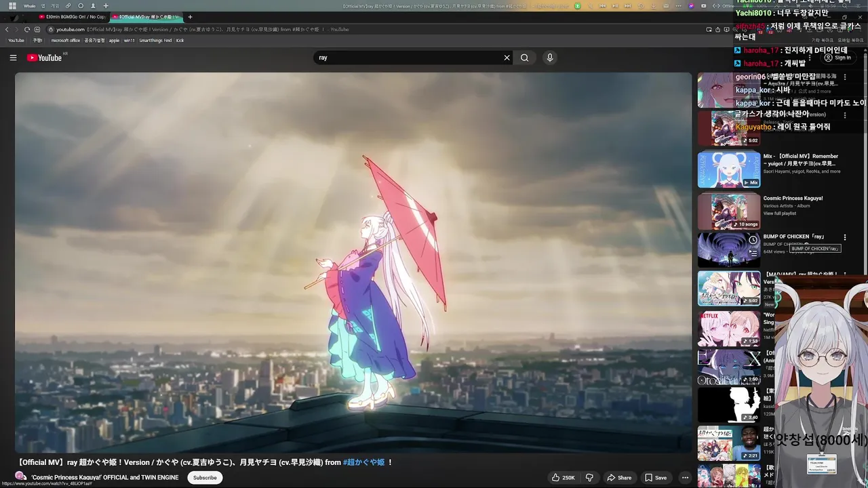Image resolution: width=868 pixels, height=488 pixels.
Task: Share this video
Action: click(x=619, y=478)
